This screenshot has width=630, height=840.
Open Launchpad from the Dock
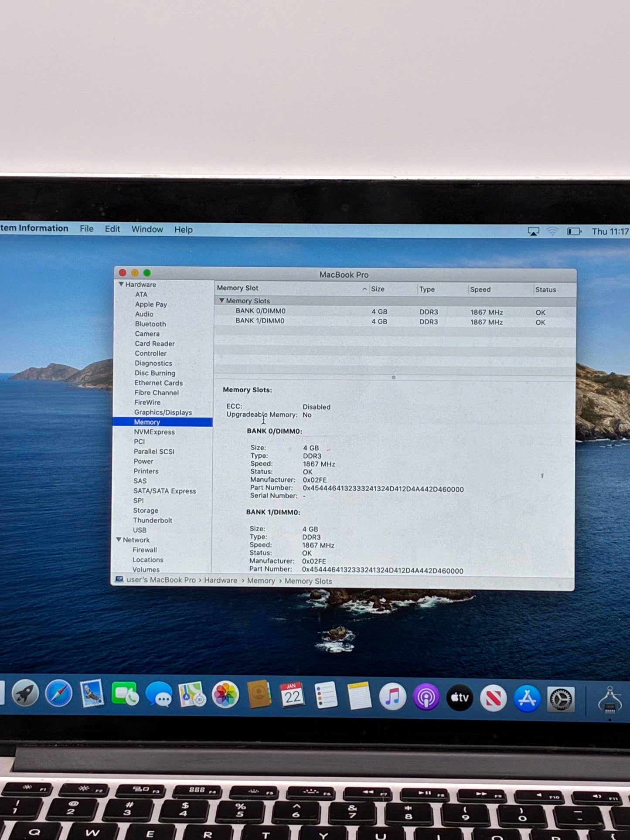[x=25, y=694]
